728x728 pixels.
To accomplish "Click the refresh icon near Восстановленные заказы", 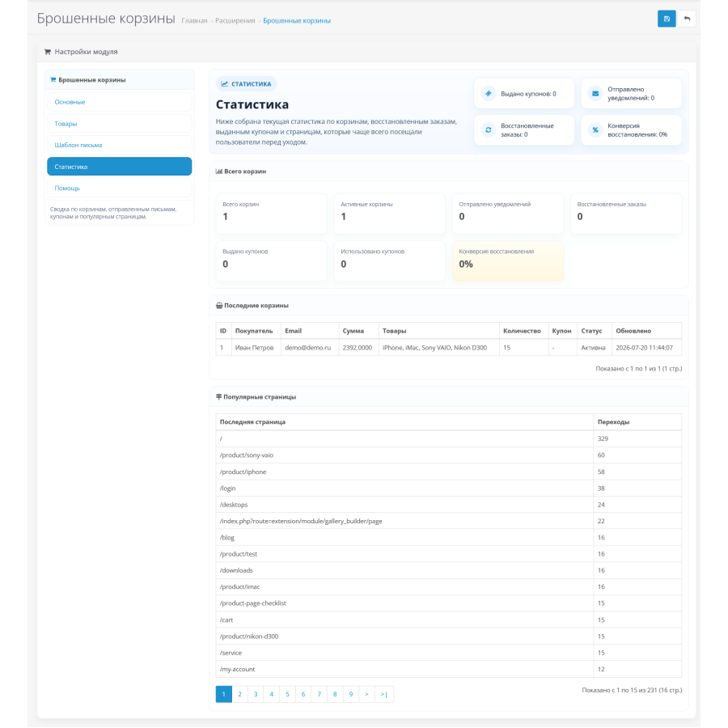I will point(489,130).
